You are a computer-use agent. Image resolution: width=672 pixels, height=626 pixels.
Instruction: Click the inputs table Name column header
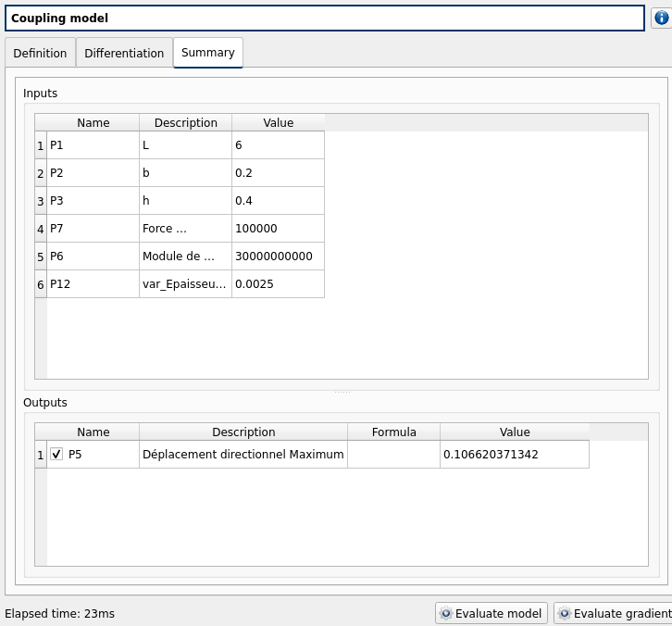click(93, 123)
